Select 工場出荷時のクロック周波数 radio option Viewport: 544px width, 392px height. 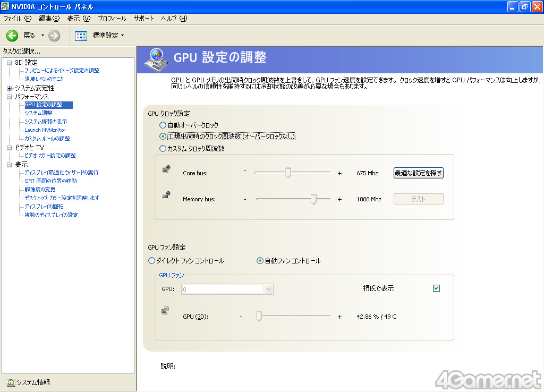[163, 137]
